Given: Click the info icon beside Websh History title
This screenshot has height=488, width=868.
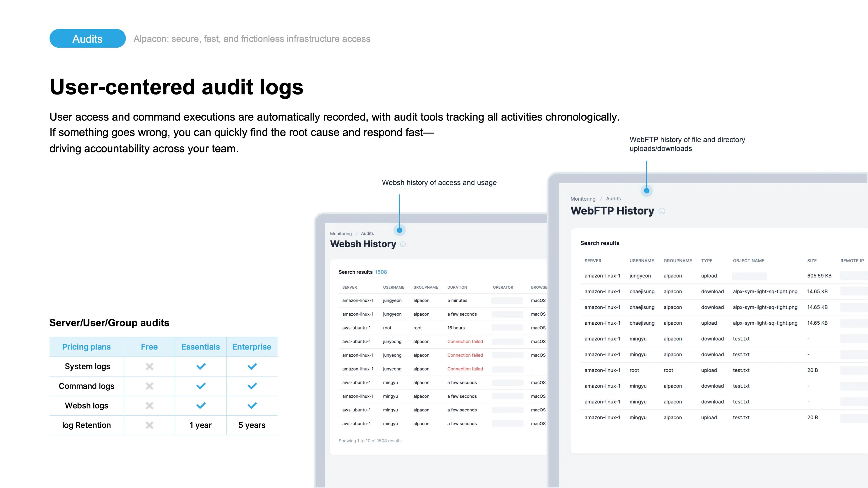Looking at the screenshot, I should 403,244.
